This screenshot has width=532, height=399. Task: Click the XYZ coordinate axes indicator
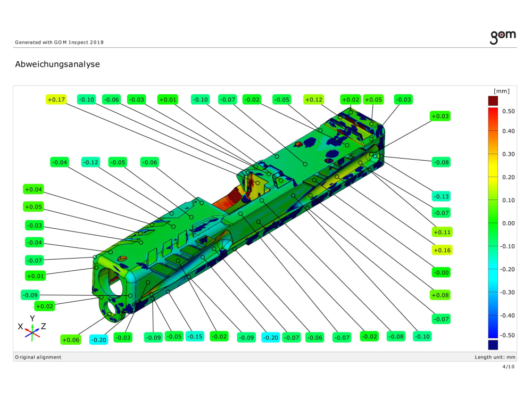[x=31, y=328]
